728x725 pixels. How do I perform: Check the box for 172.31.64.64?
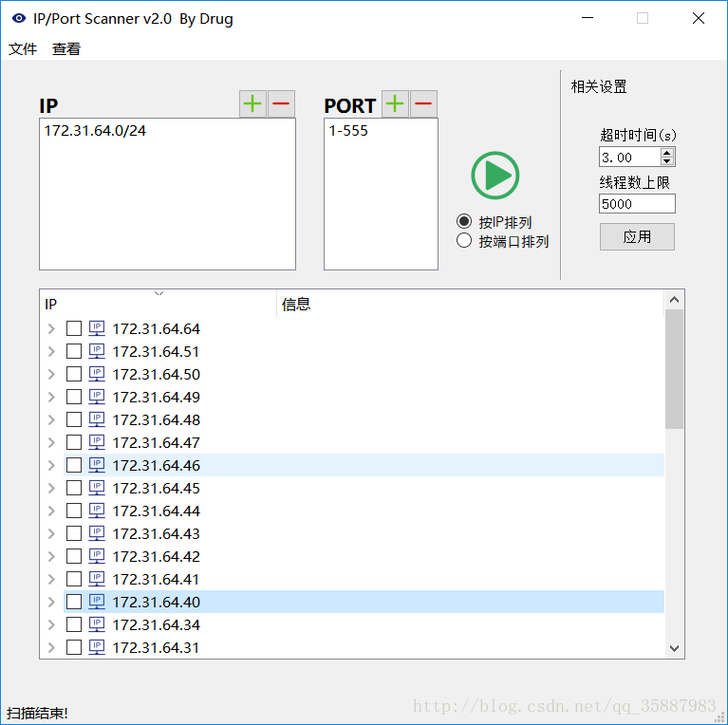[74, 328]
